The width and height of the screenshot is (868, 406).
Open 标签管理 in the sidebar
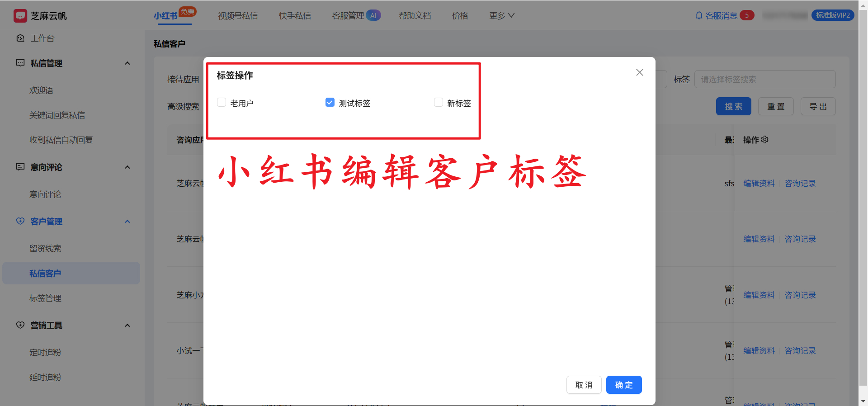pyautogui.click(x=45, y=298)
